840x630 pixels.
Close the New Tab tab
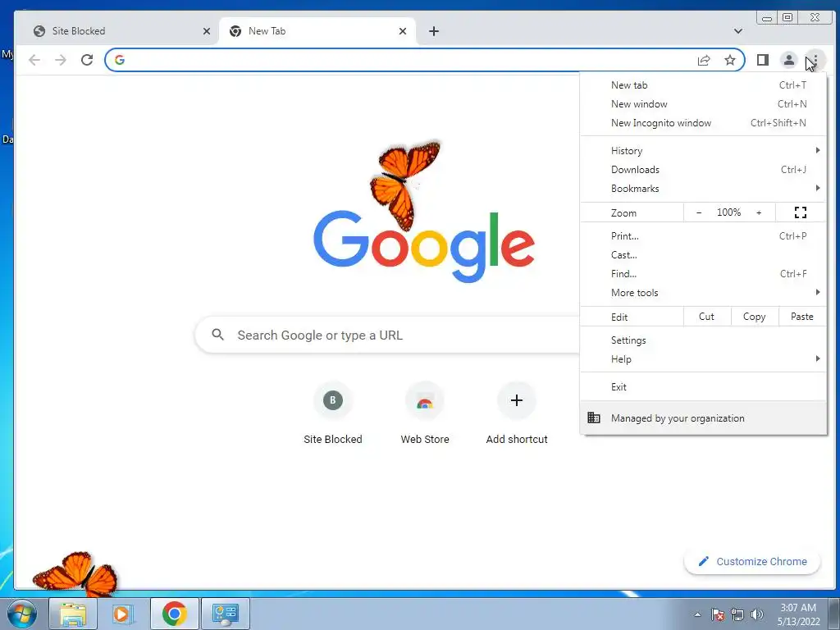tap(403, 31)
